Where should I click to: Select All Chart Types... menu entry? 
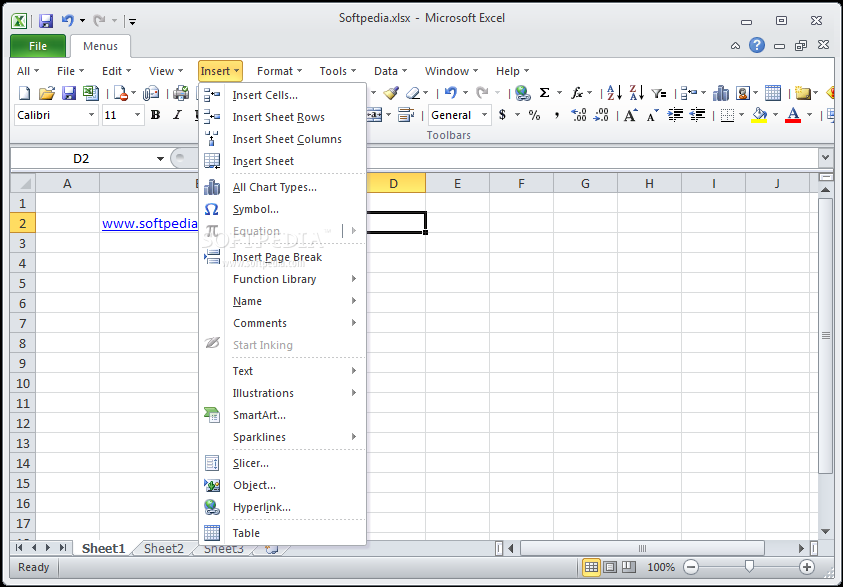point(283,187)
